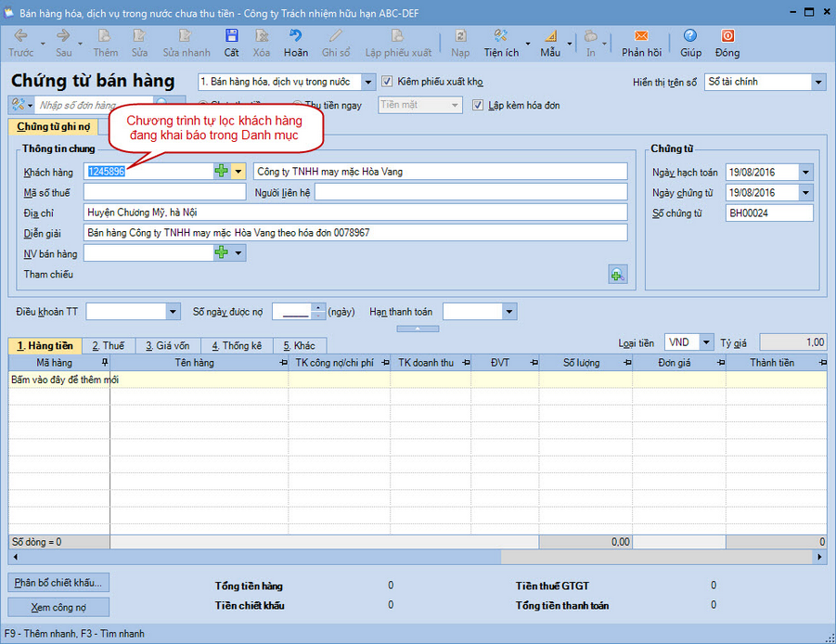Pin the Số lượng column
836x644 pixels.
[x=627, y=363]
